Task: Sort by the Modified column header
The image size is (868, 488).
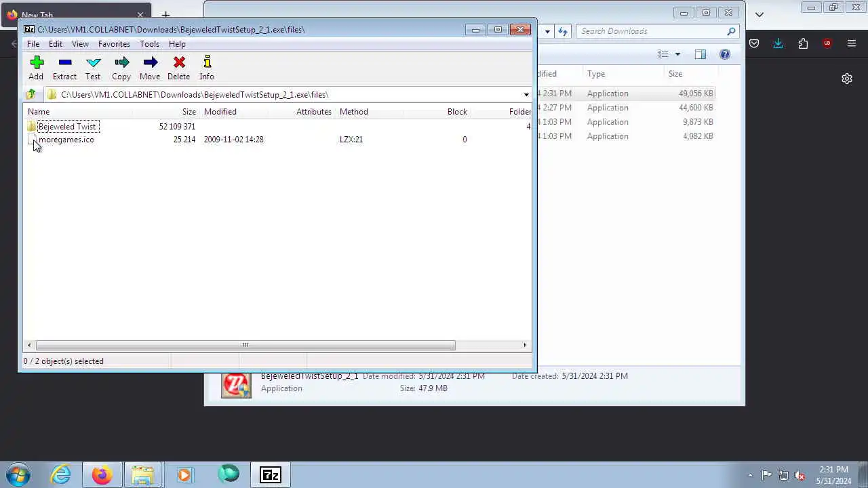Action: click(233, 112)
